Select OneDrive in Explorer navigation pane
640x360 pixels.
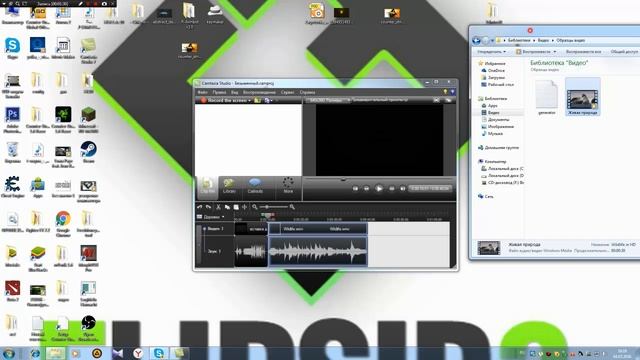click(493, 70)
